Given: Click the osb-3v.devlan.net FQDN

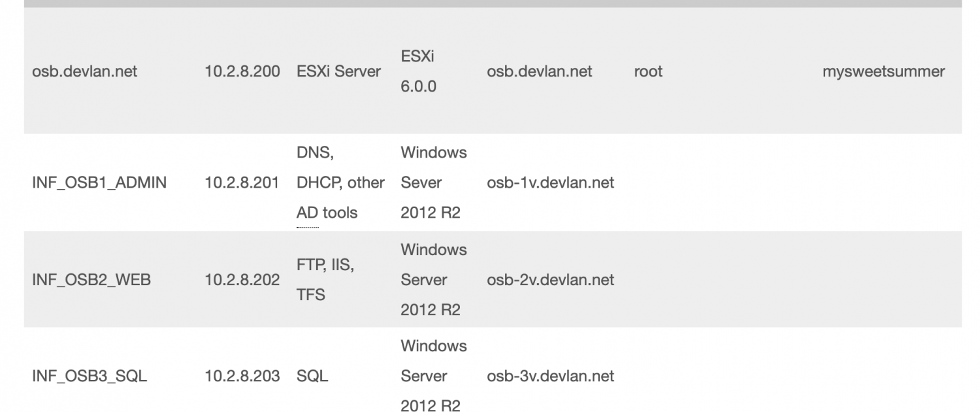Looking at the screenshot, I should (550, 376).
